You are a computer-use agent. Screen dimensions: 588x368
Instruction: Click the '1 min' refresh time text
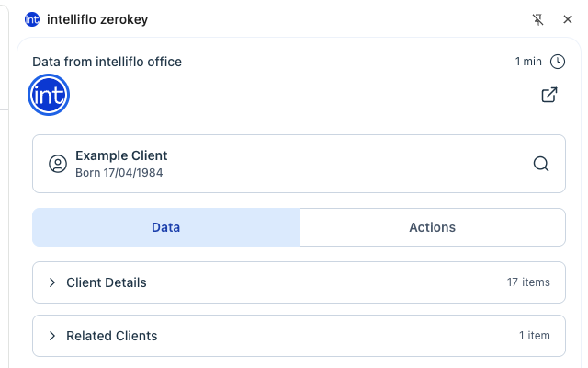(528, 62)
